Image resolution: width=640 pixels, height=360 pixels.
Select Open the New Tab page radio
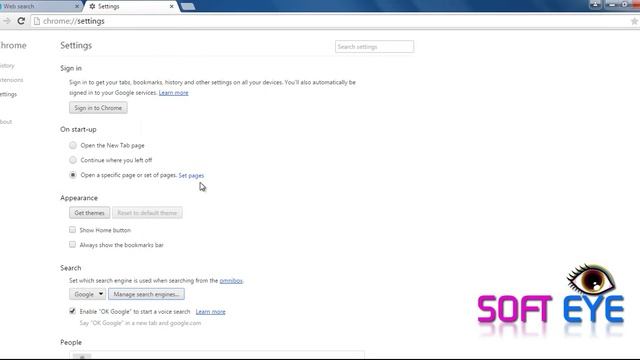73,145
